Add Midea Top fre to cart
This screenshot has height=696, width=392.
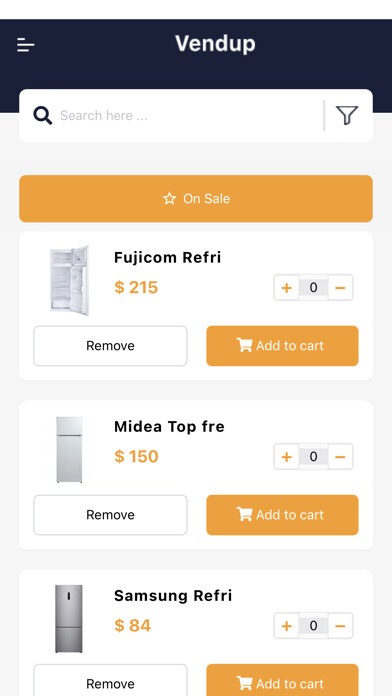[282, 515]
